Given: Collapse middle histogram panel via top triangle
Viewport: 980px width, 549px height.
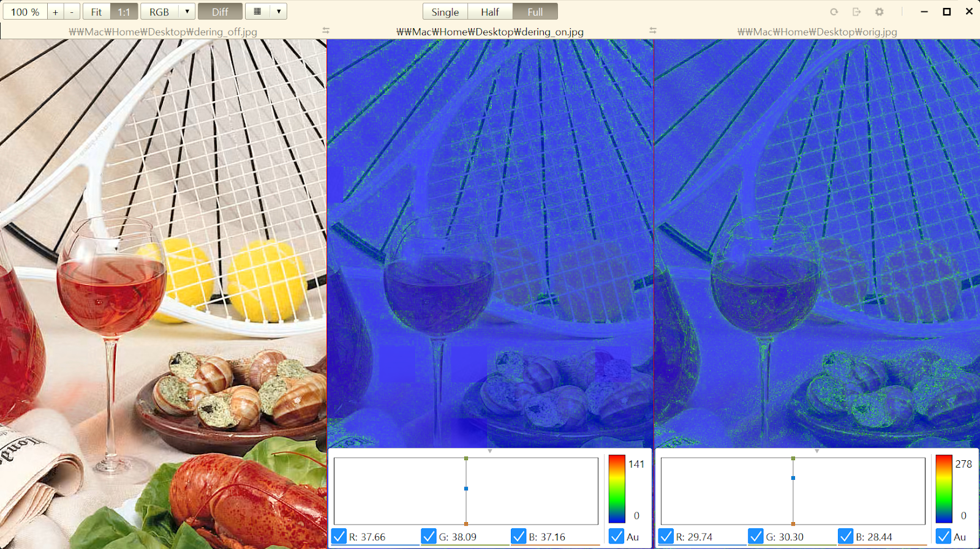Looking at the screenshot, I should click(x=490, y=451).
